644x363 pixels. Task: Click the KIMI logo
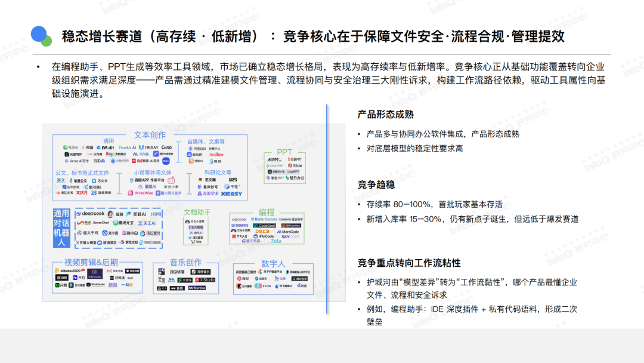coord(156,214)
